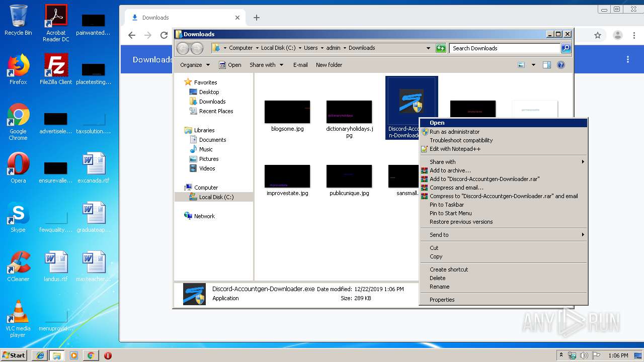Click the Explorer Back navigation button

coord(183,48)
